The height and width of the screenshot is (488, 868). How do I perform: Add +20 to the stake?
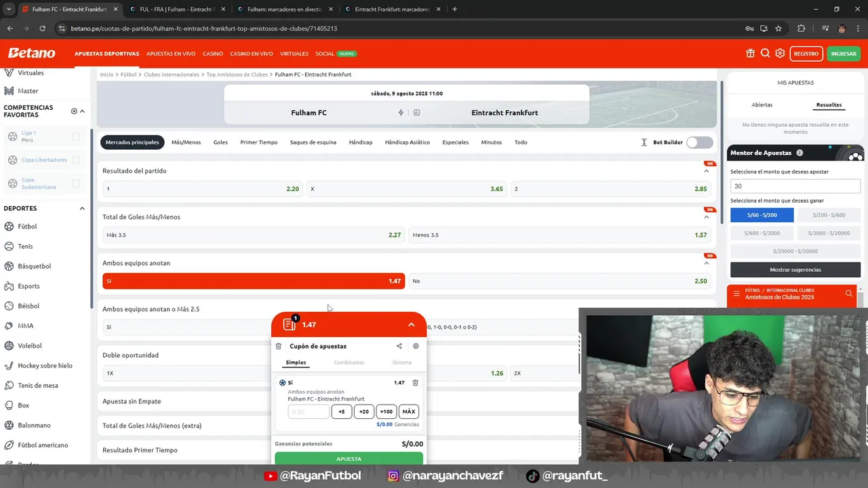point(363,411)
